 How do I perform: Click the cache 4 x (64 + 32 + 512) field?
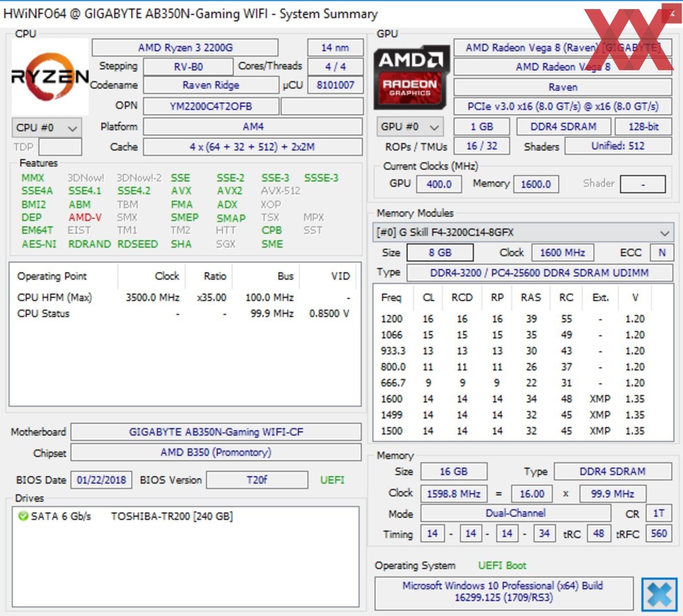tap(253, 147)
